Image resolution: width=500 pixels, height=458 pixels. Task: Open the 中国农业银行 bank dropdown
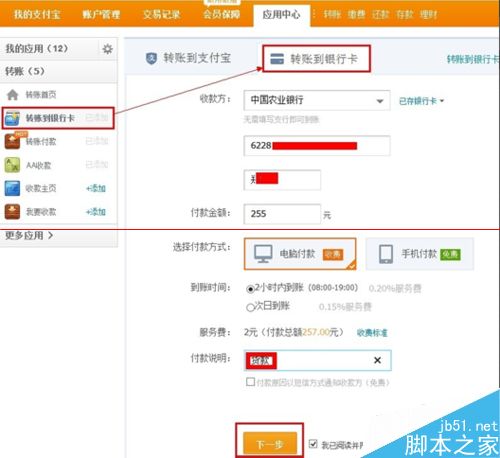[317, 100]
